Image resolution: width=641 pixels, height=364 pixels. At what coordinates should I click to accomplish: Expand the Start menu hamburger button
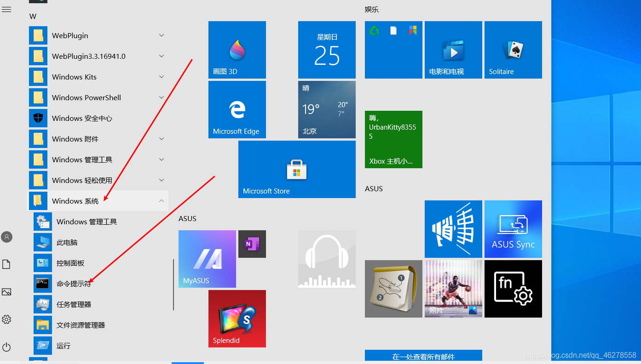(x=6, y=9)
